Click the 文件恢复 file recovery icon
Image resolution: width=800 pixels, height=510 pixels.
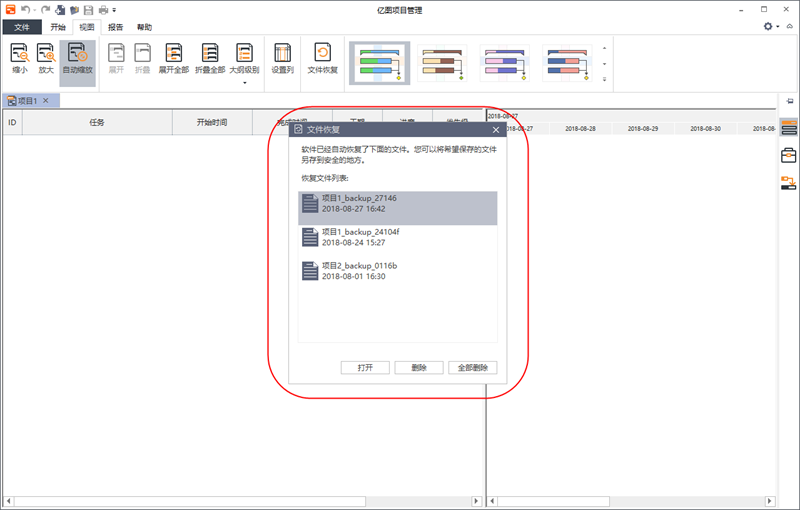322,59
